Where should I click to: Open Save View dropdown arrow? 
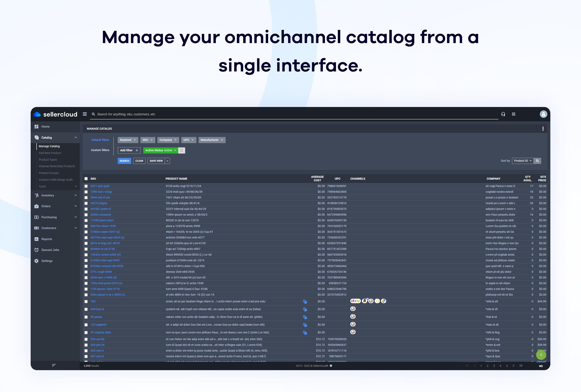tap(167, 161)
